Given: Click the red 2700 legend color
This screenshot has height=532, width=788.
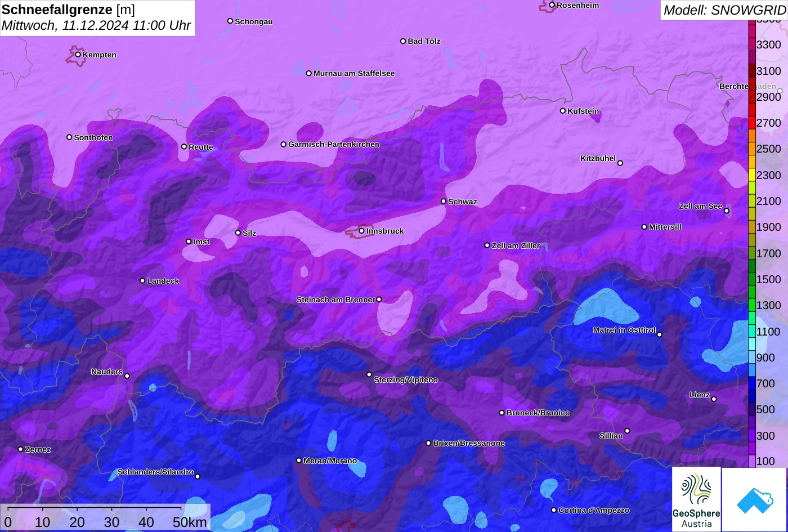Looking at the screenshot, I should point(752,123).
